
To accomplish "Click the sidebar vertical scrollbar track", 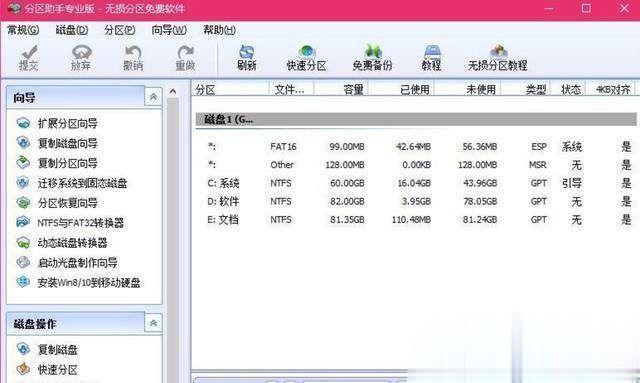I will click(173, 240).
